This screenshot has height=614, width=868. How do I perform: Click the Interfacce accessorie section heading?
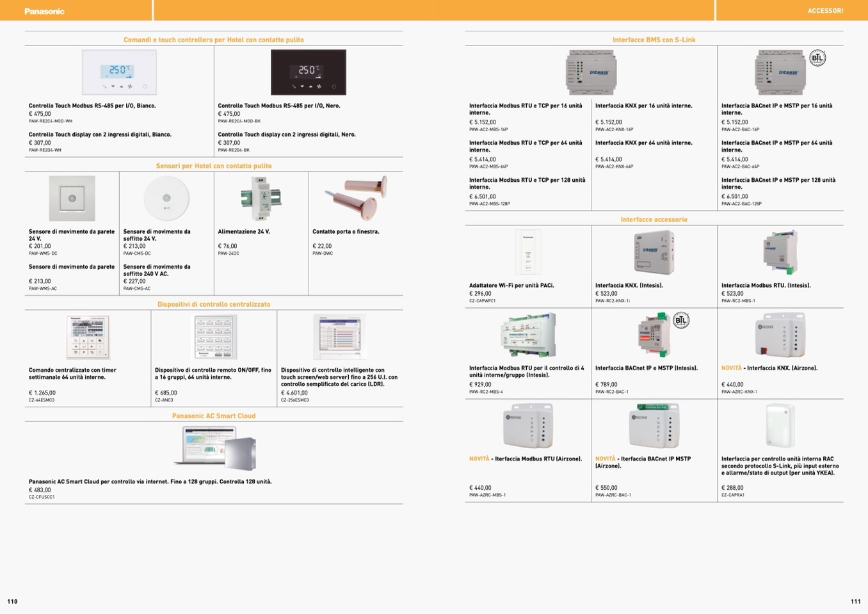pos(654,220)
